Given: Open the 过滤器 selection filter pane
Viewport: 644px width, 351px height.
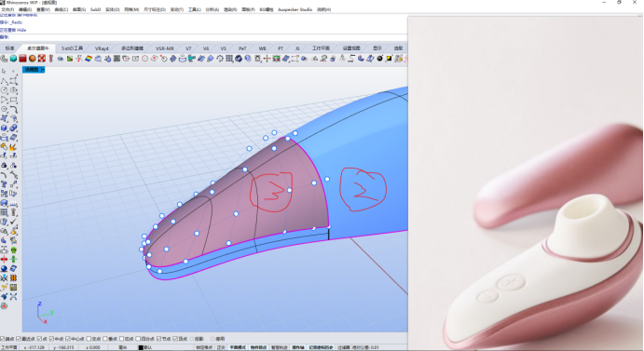Looking at the screenshot, I should 343,347.
